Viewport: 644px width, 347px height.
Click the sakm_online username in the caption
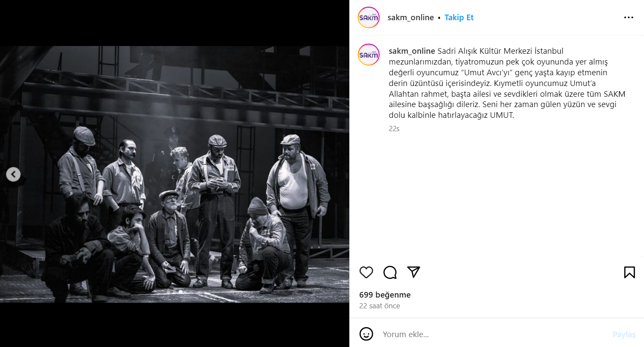coord(412,51)
